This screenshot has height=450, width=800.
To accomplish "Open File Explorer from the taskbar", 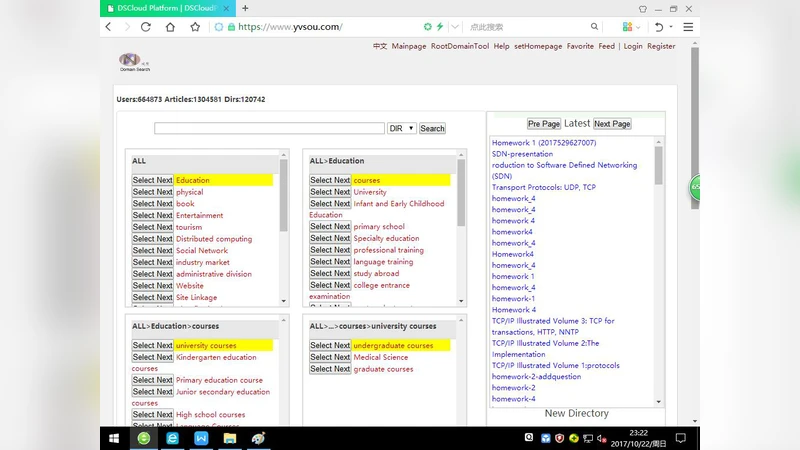I will (229, 438).
